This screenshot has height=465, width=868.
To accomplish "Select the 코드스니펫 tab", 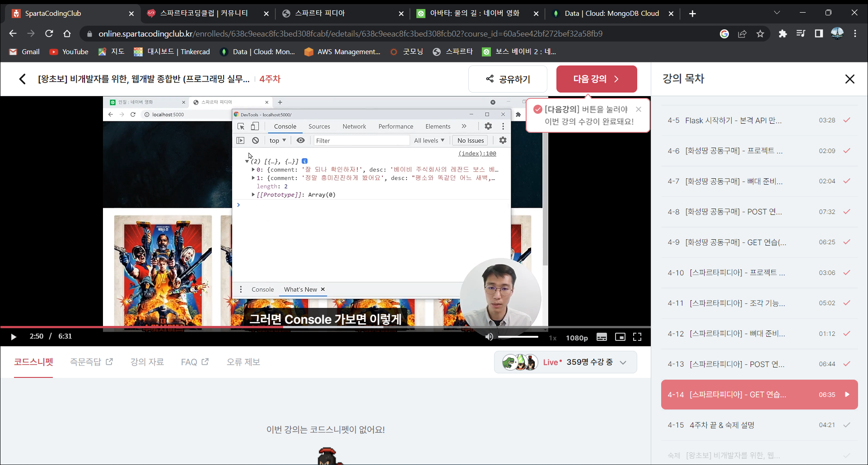I will [33, 362].
